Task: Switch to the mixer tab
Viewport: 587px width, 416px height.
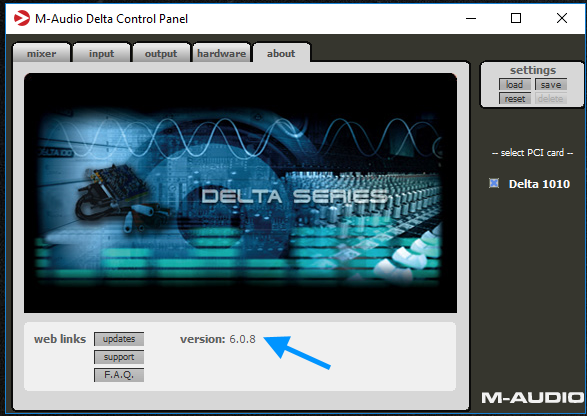Action: [42, 53]
